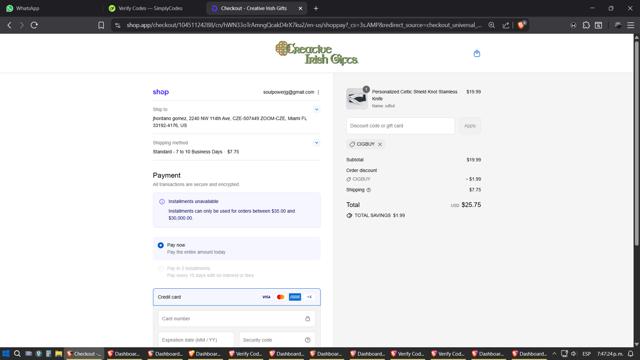Show additional accepted card brands
This screenshot has height=360, width=640.
point(309,297)
